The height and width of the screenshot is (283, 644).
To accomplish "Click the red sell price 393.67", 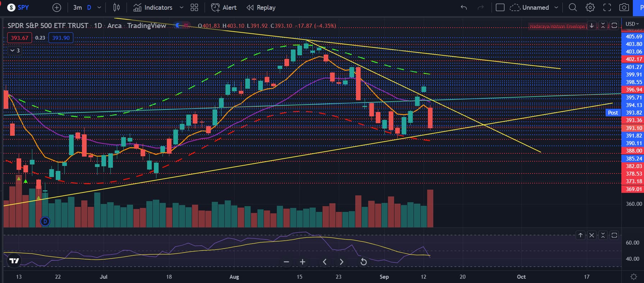I will pyautogui.click(x=19, y=38).
